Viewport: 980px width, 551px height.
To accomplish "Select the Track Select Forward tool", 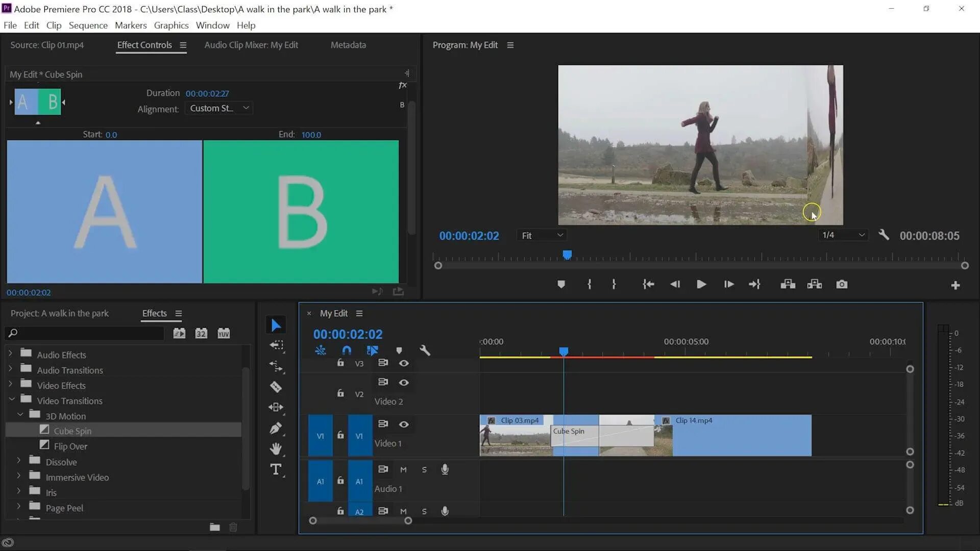I will (276, 346).
